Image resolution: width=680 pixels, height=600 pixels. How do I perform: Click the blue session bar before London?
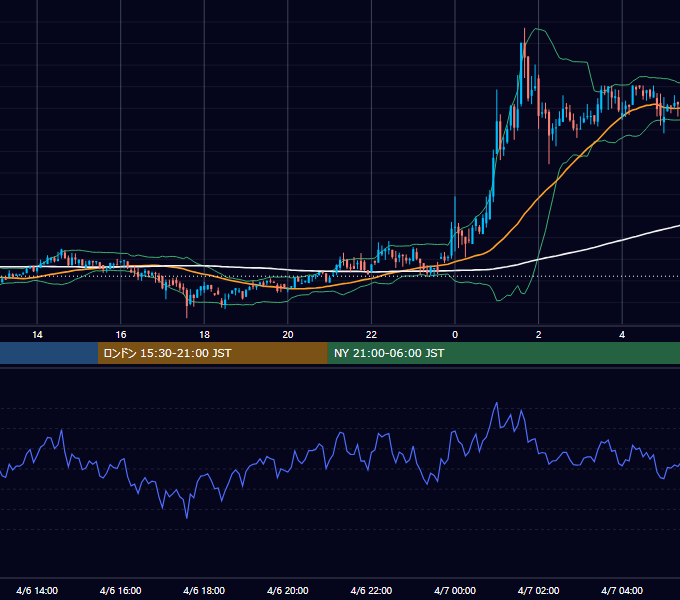[x=49, y=353]
